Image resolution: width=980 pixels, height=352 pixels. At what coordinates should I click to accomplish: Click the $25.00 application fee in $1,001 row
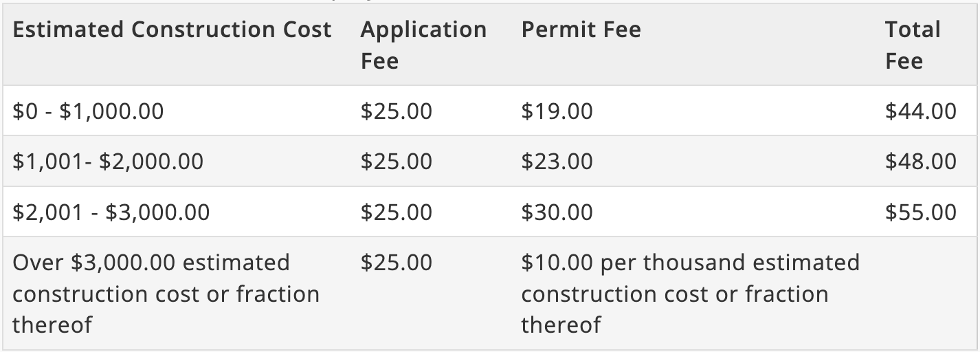point(397,162)
